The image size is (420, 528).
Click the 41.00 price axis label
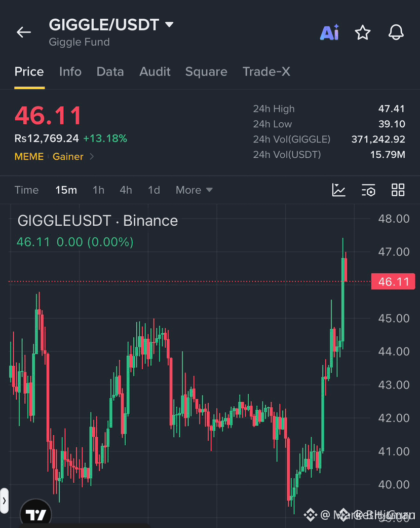pyautogui.click(x=394, y=451)
